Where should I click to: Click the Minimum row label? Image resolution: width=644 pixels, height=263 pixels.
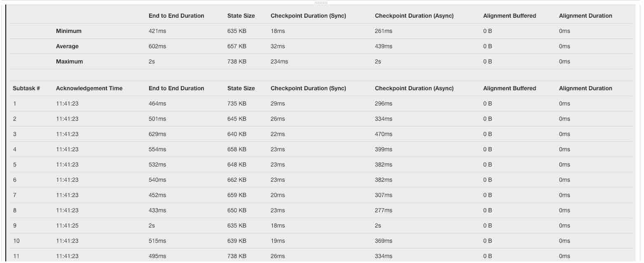coord(69,31)
